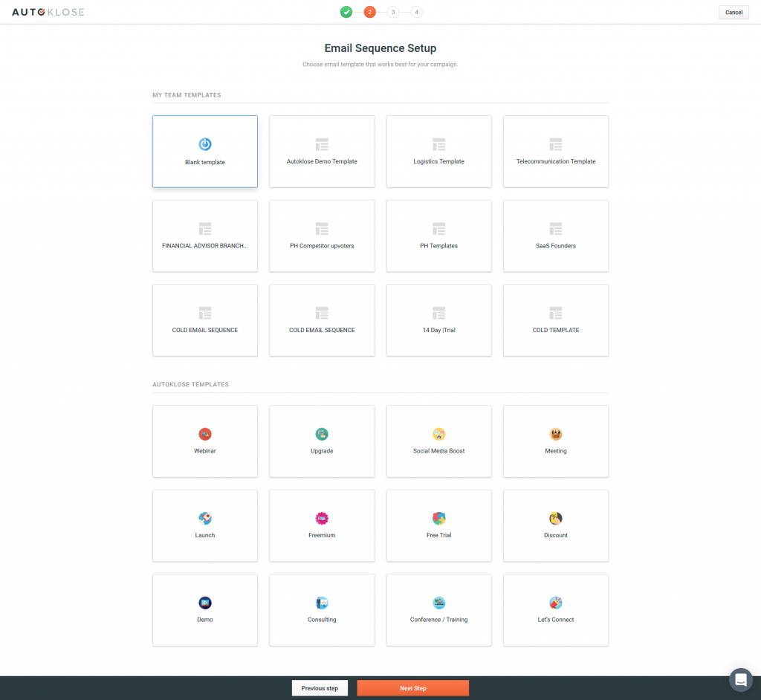This screenshot has width=761, height=700.
Task: Click the Launch label
Action: tap(205, 535)
